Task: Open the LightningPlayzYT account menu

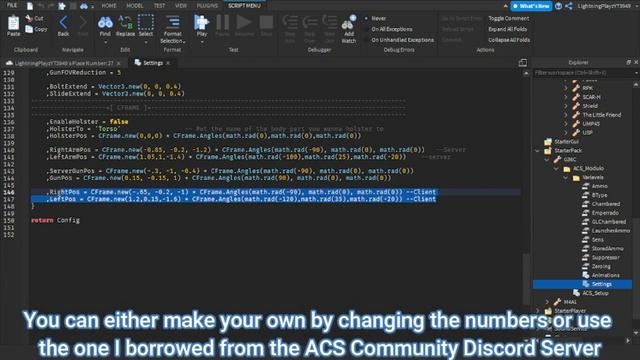Action: (604, 6)
